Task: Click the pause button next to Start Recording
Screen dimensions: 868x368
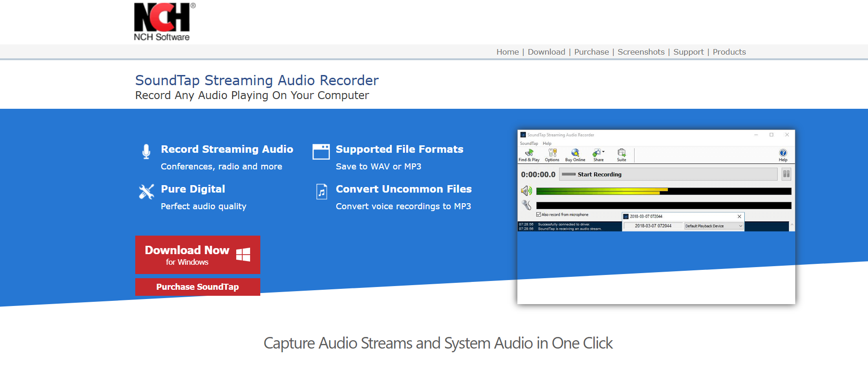Action: click(x=786, y=175)
